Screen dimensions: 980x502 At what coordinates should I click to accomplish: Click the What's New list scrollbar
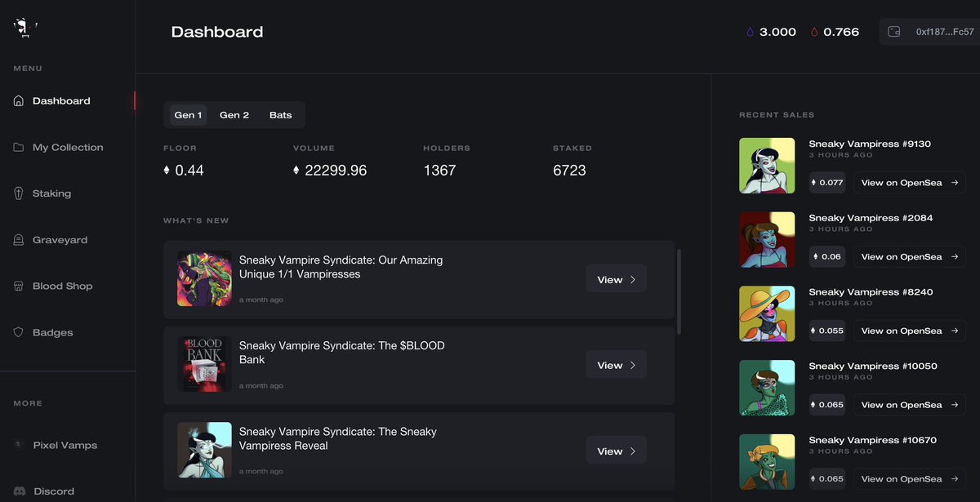pos(679,291)
